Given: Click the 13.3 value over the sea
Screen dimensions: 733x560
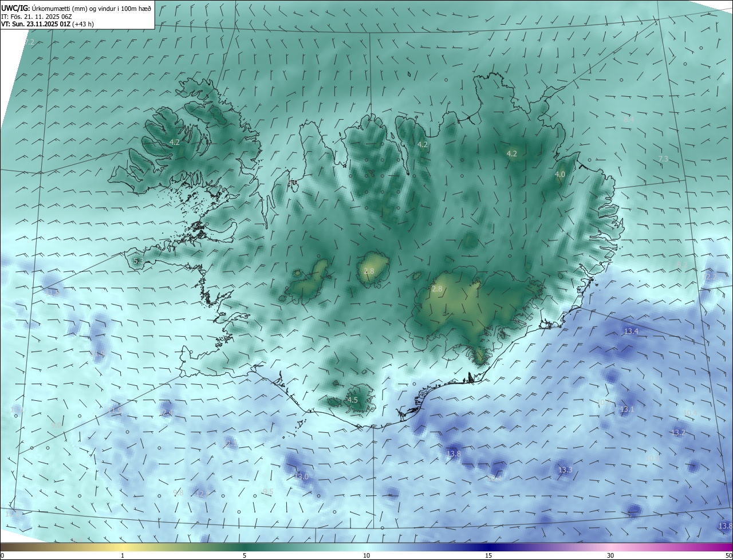Looking at the screenshot, I should coord(565,470).
